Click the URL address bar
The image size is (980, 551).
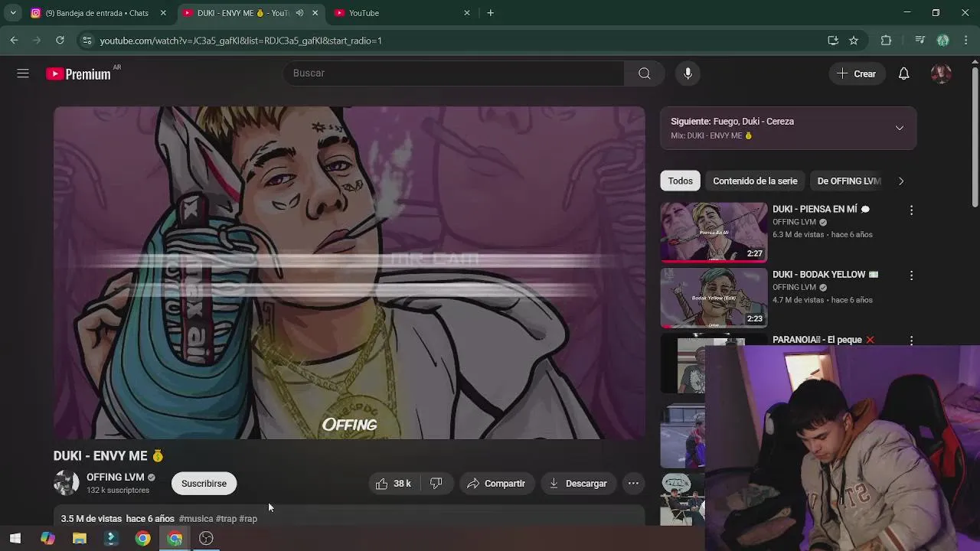459,41
